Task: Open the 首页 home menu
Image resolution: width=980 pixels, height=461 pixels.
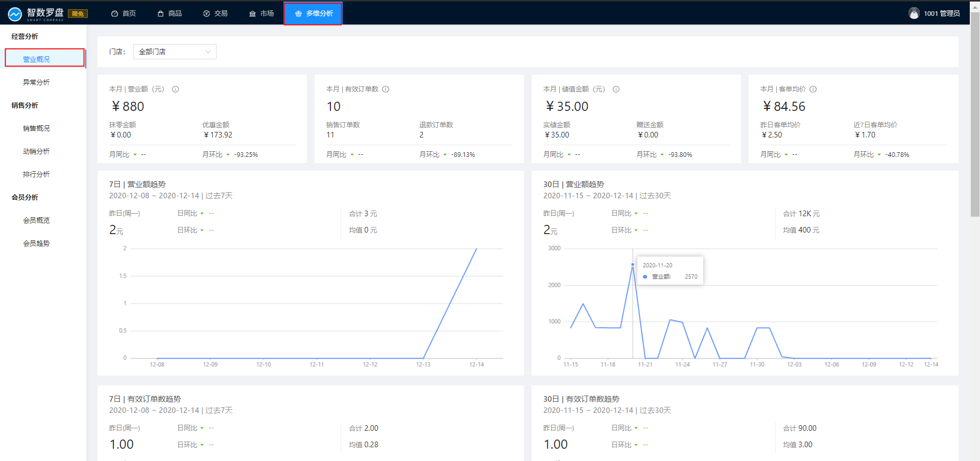Action: [124, 13]
